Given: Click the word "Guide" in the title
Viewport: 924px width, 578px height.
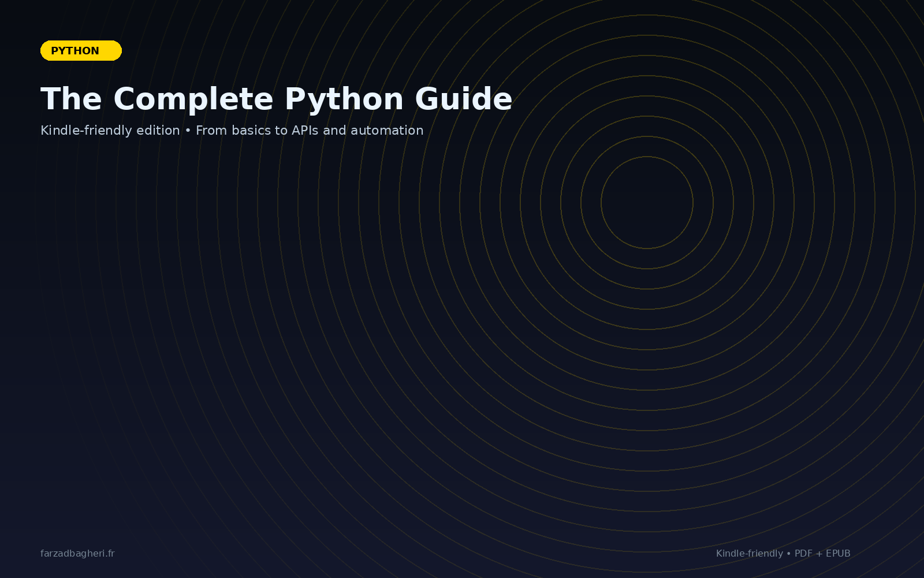Looking at the screenshot, I should click(x=463, y=99).
